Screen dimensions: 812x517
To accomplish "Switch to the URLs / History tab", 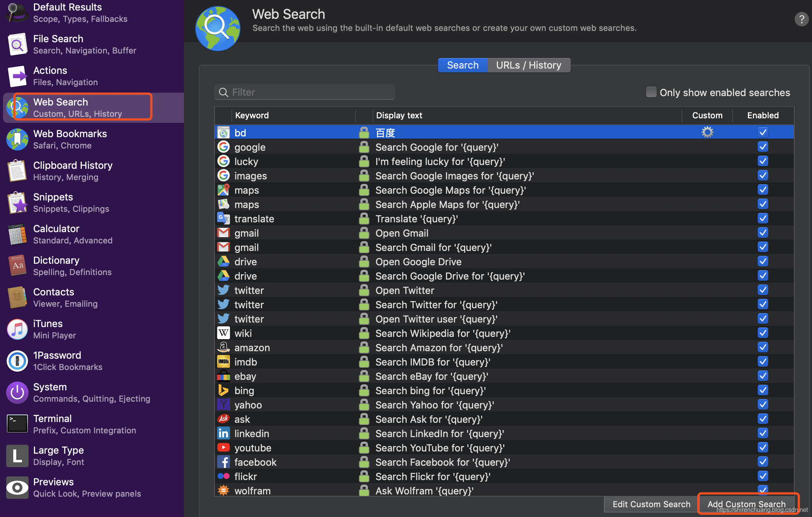I will tap(529, 65).
